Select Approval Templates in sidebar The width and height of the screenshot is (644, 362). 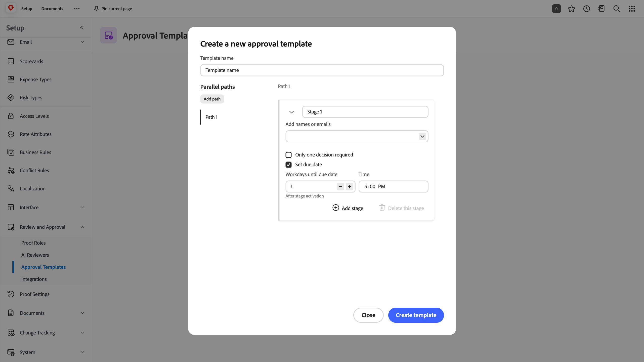coord(44,267)
